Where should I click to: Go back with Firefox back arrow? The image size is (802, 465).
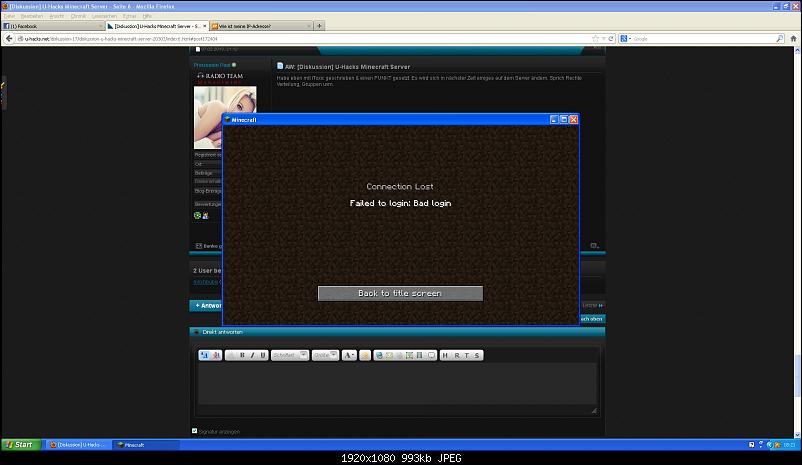click(9, 38)
